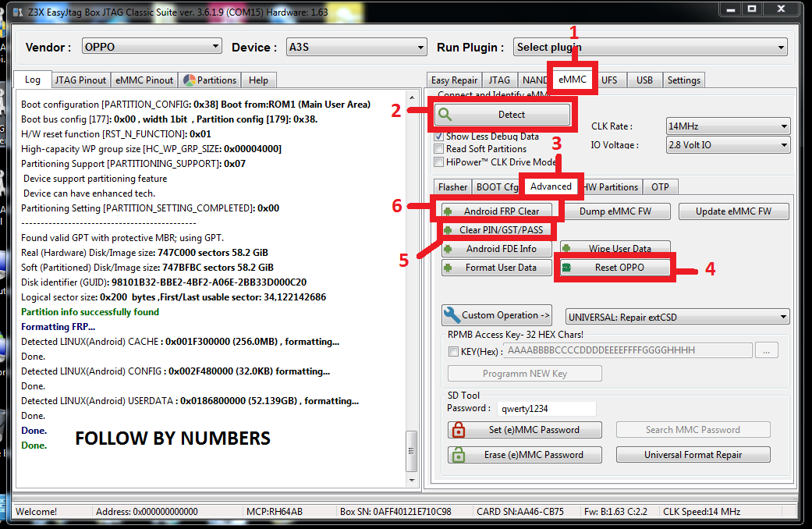This screenshot has width=812, height=529.
Task: Click the RPMB KEY(Hex) input field
Action: pos(628,351)
